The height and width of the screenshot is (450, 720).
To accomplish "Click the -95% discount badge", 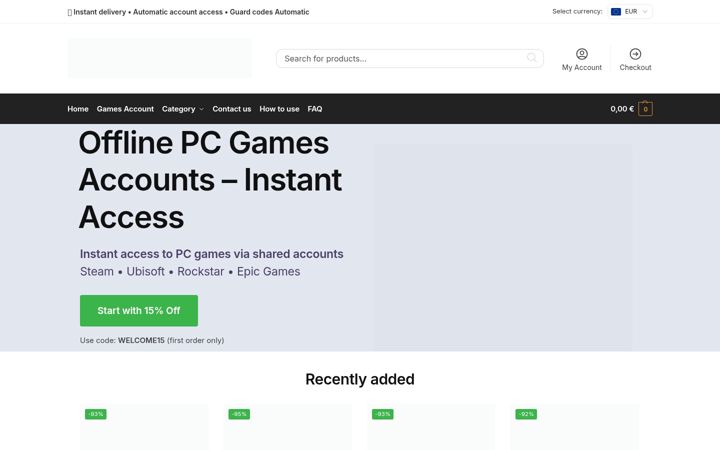I will tap(239, 414).
